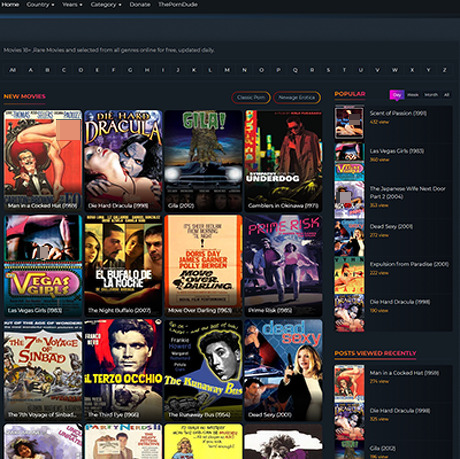This screenshot has width=460, height=459.
Task: Open Move Over Darling (1963) poster
Action: pos(203,265)
